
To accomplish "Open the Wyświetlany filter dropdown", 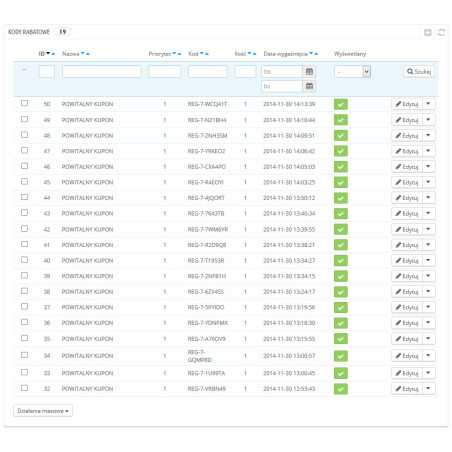I will tap(352, 72).
